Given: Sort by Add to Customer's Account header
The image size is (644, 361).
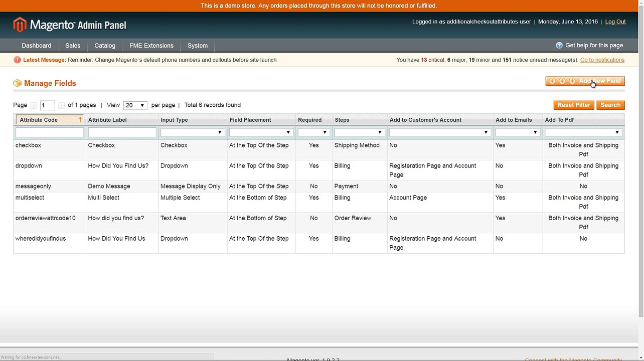Looking at the screenshot, I should (425, 120).
